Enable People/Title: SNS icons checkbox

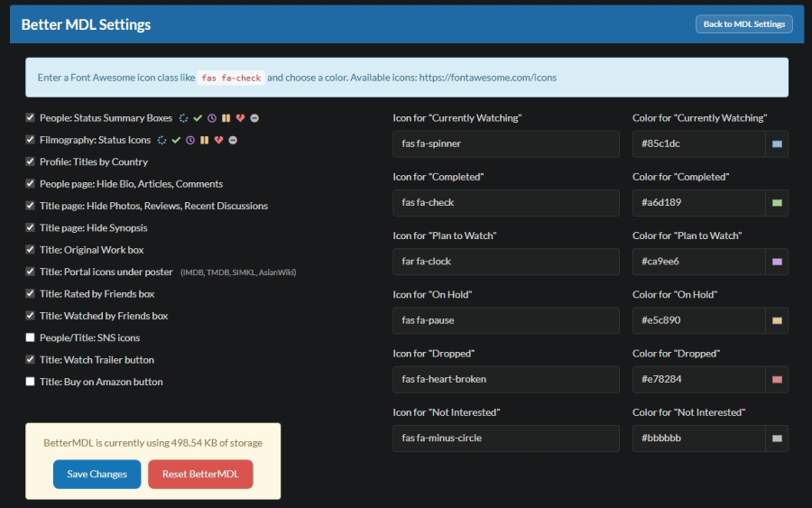[x=30, y=337]
